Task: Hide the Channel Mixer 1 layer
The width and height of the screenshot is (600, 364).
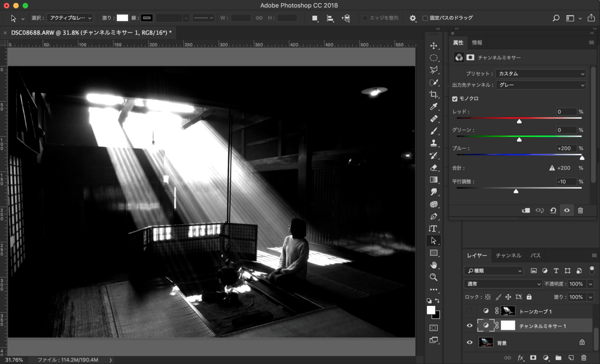Action: tap(469, 326)
